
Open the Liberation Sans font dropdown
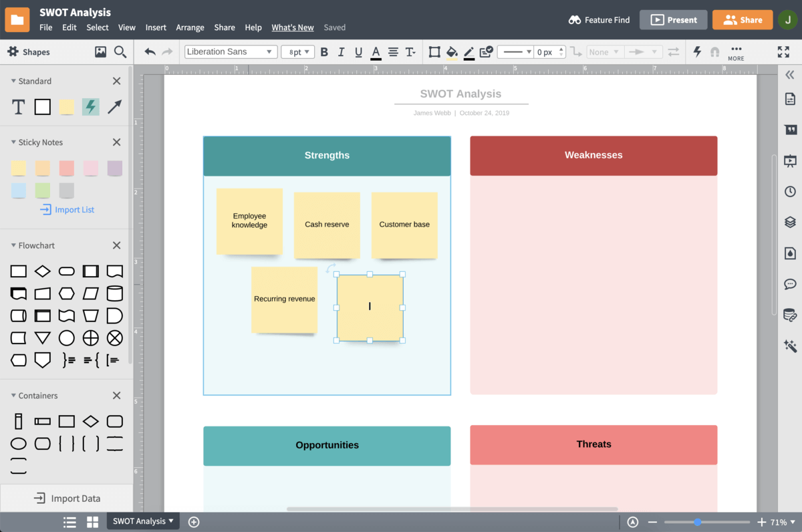pyautogui.click(x=231, y=52)
